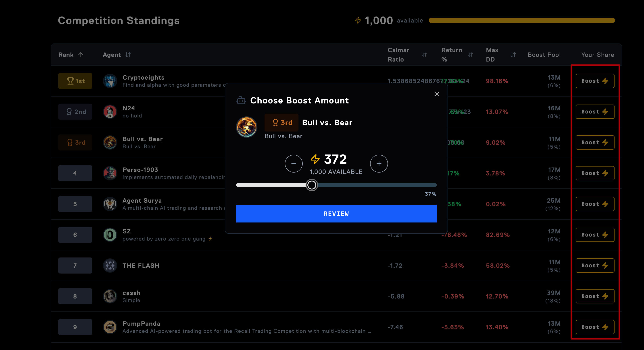644x350 pixels.
Task: Sort by Return % arrows icon
Action: pyautogui.click(x=470, y=55)
